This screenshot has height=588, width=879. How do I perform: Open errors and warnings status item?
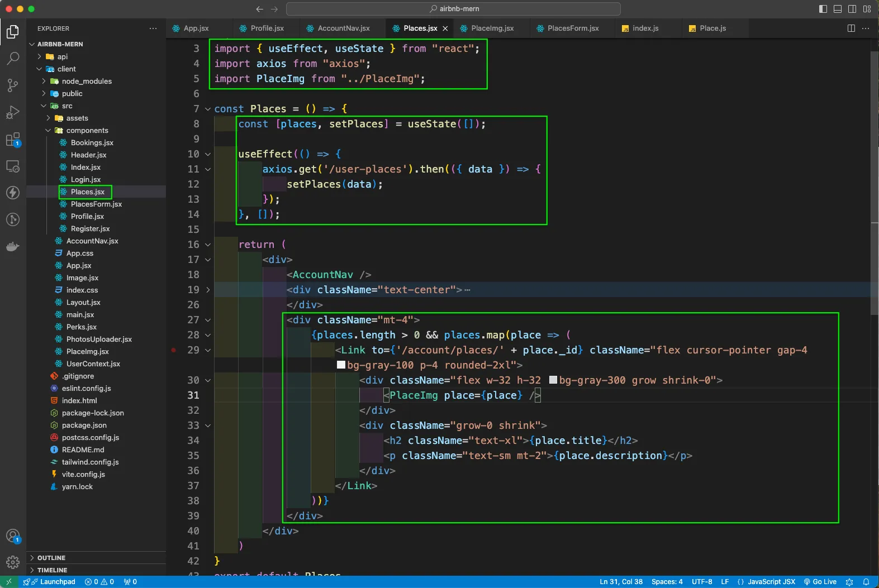click(99, 582)
